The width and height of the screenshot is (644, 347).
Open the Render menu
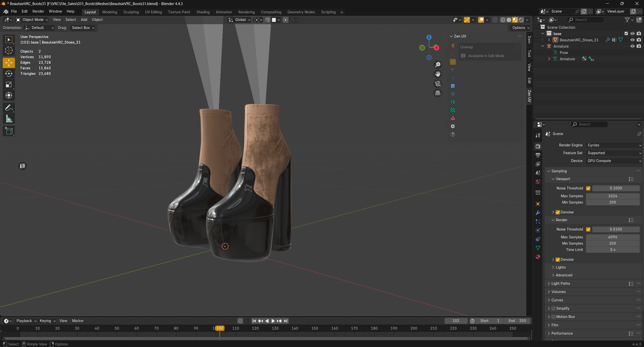coord(38,11)
